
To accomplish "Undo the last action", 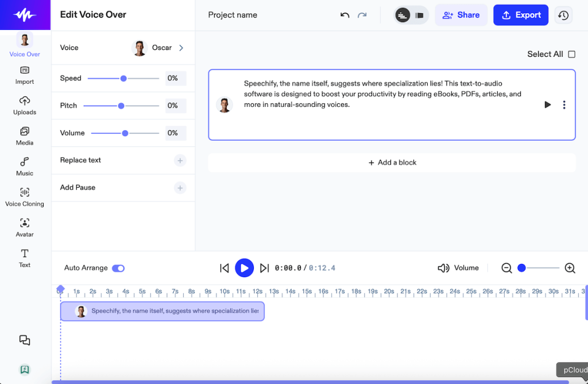I will 345,15.
